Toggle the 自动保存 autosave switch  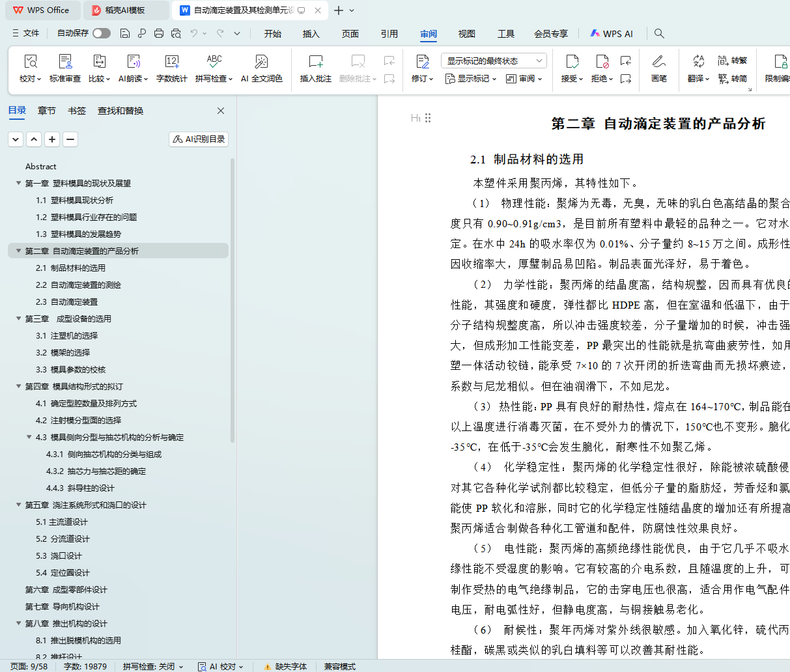tap(102, 33)
